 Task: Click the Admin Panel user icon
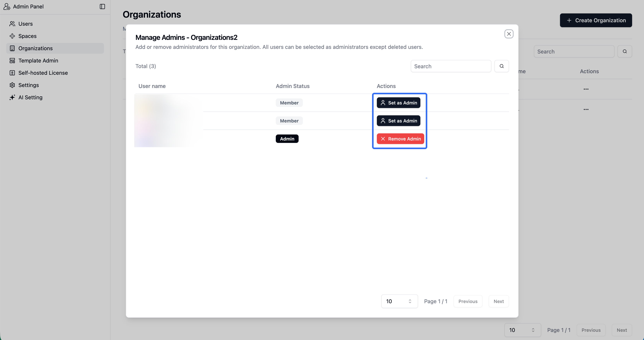(x=7, y=7)
